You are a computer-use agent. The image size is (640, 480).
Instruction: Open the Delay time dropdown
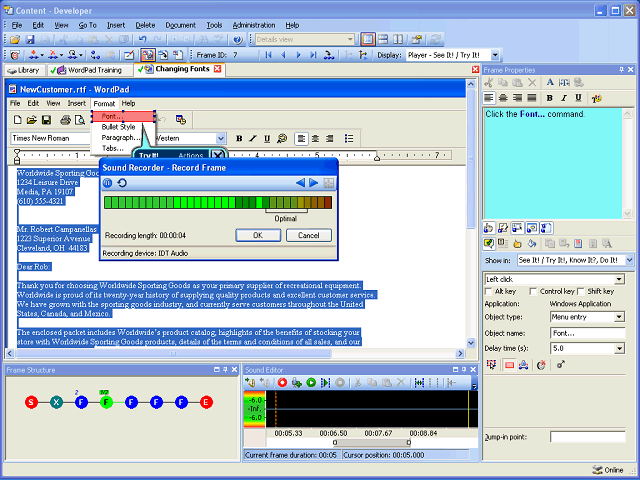[x=620, y=349]
